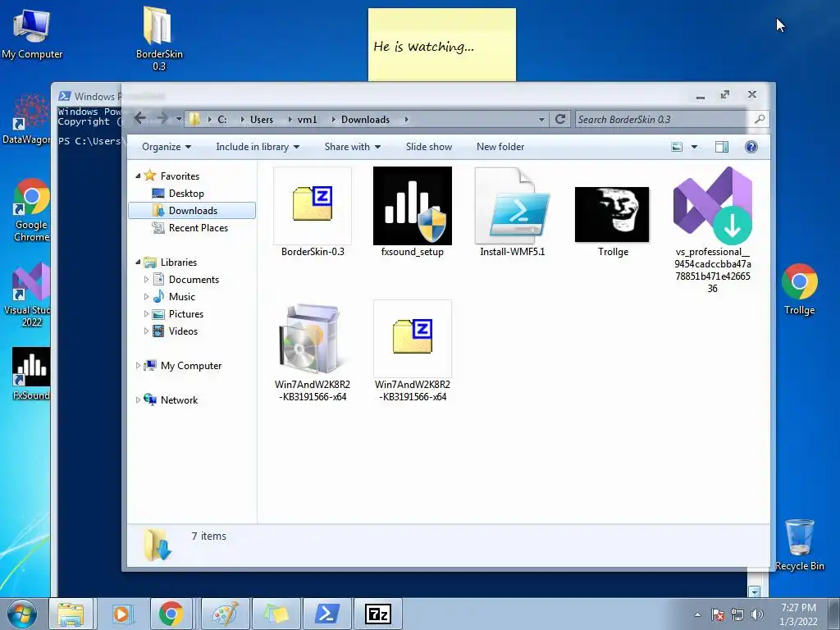Open Explorer help icon
The image size is (840, 630).
click(751, 147)
